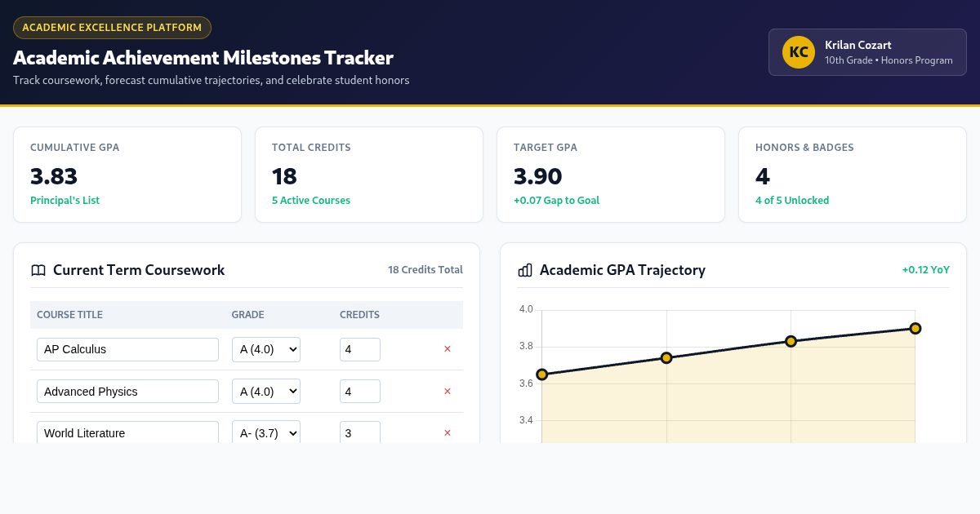Open the AP Calculus grade dropdown
Viewport: 980px width, 514px height.
click(266, 349)
